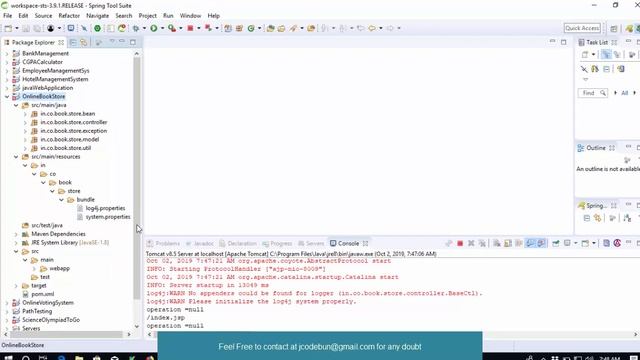Image resolution: width=640 pixels, height=360 pixels.
Task: Click the Clear Console icon
Action: 497,243
